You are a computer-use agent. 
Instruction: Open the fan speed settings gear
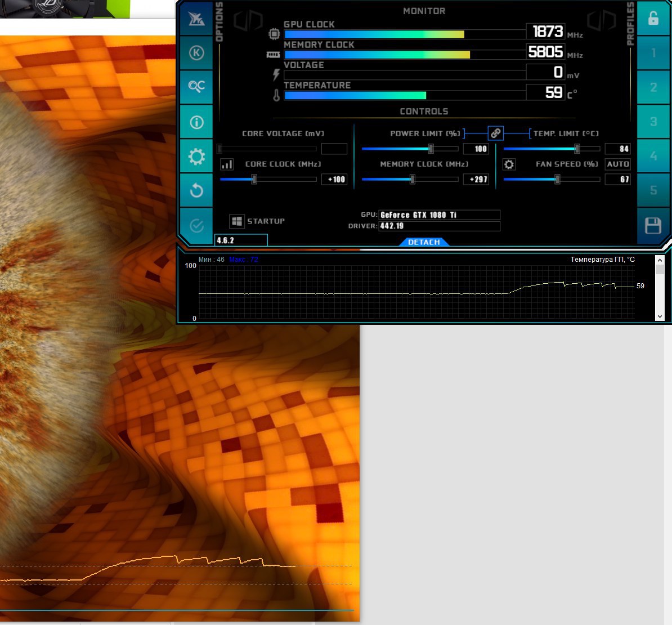click(x=509, y=164)
